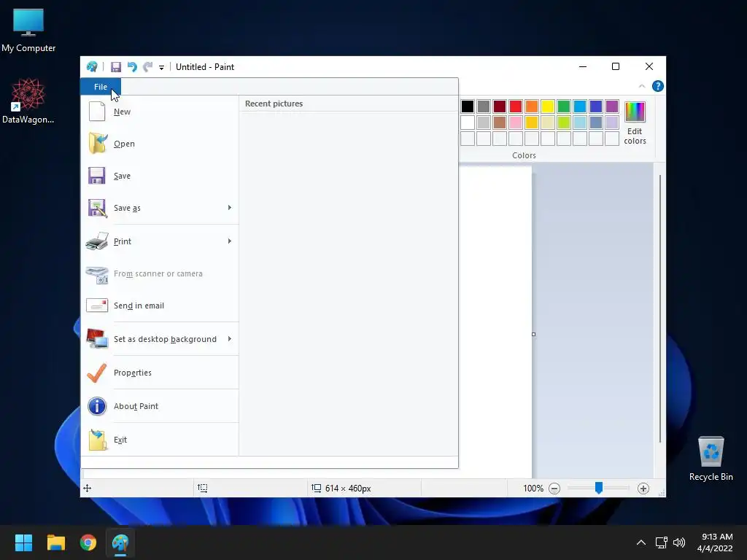The width and height of the screenshot is (747, 560).
Task: Choose Exit to quit Paint
Action: coord(160,440)
